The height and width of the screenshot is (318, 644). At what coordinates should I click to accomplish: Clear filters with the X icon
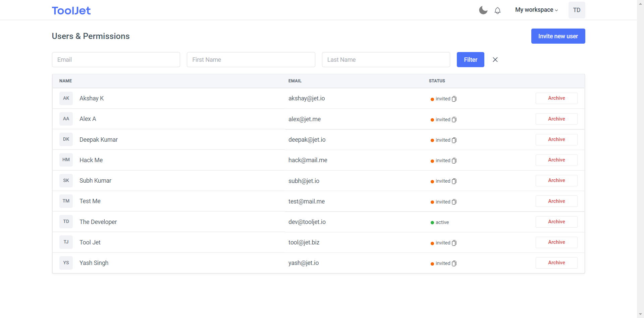(495, 59)
